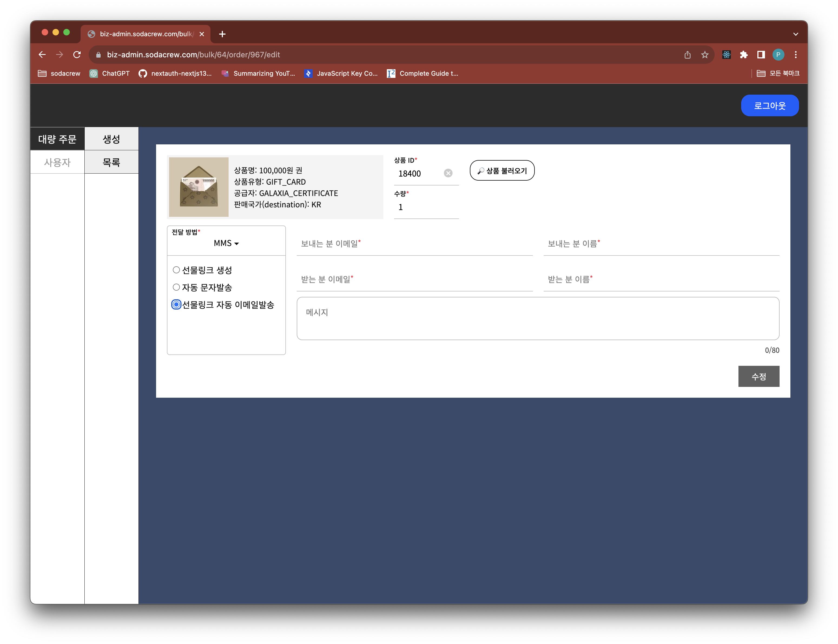Open the Chrome three-dot menu
Image resolution: width=838 pixels, height=644 pixels.
tap(796, 55)
